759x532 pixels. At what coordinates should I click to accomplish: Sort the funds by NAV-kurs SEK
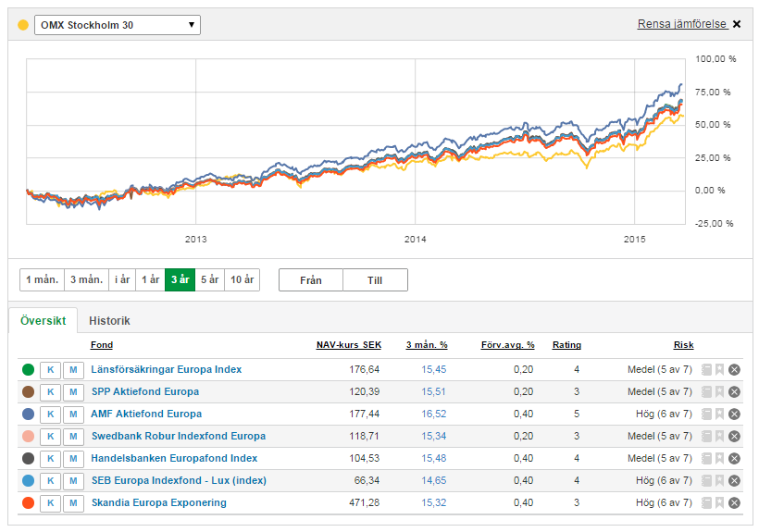347,345
